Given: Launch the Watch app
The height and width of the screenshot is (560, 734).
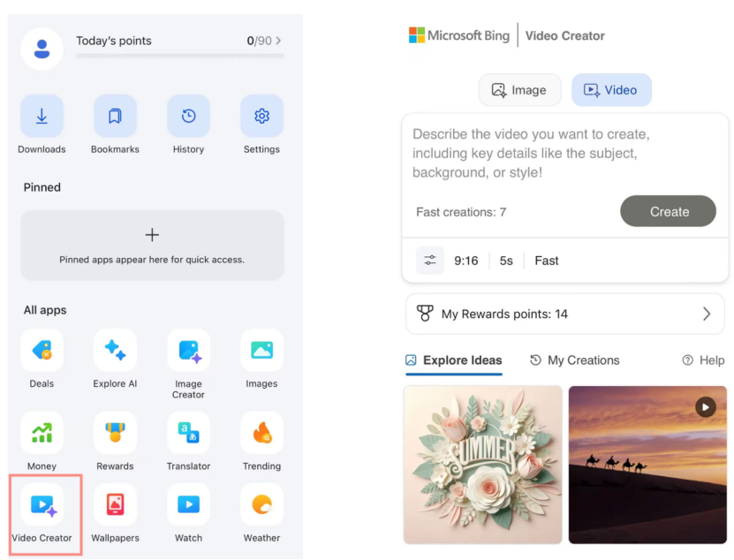Looking at the screenshot, I should pos(189,504).
